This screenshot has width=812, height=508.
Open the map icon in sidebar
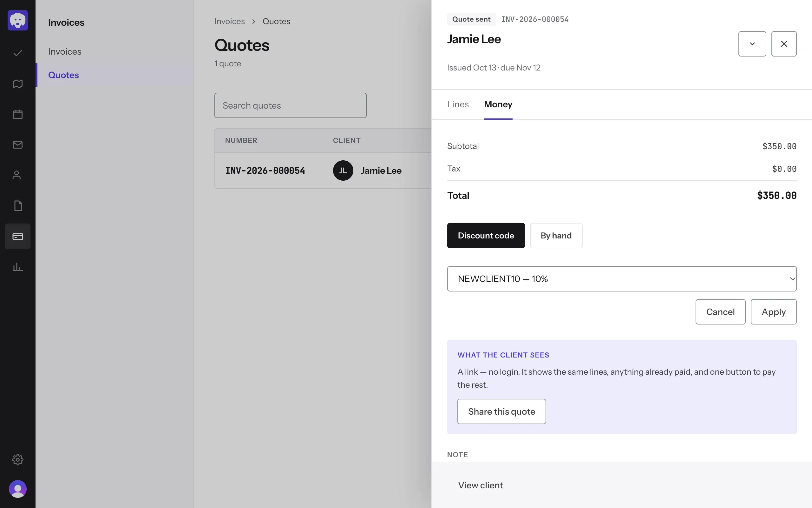tap(18, 84)
